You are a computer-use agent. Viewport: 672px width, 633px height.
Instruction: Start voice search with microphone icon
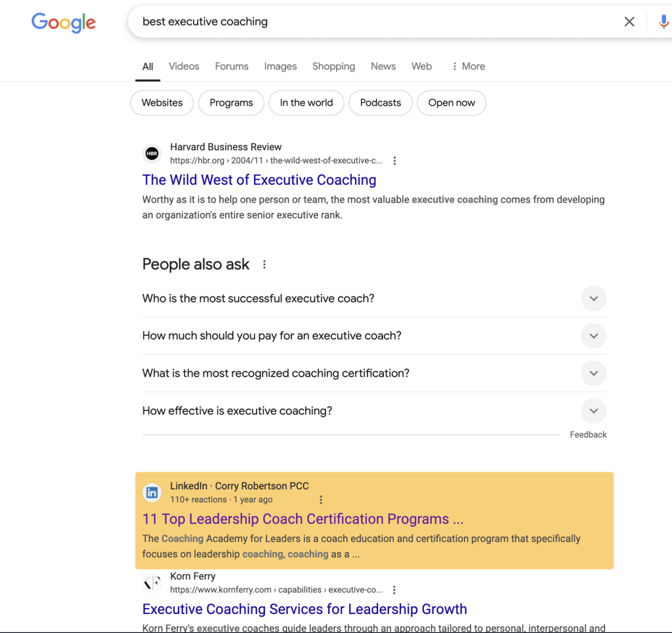[x=663, y=22]
